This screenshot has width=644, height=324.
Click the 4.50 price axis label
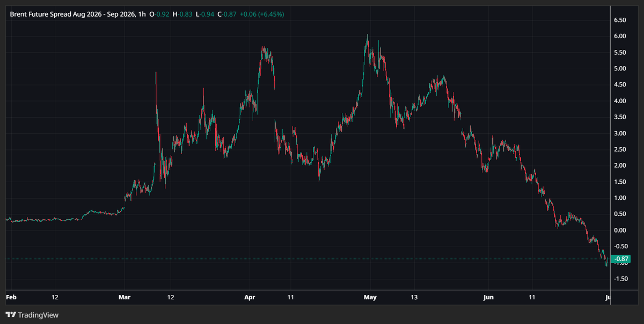(x=621, y=85)
